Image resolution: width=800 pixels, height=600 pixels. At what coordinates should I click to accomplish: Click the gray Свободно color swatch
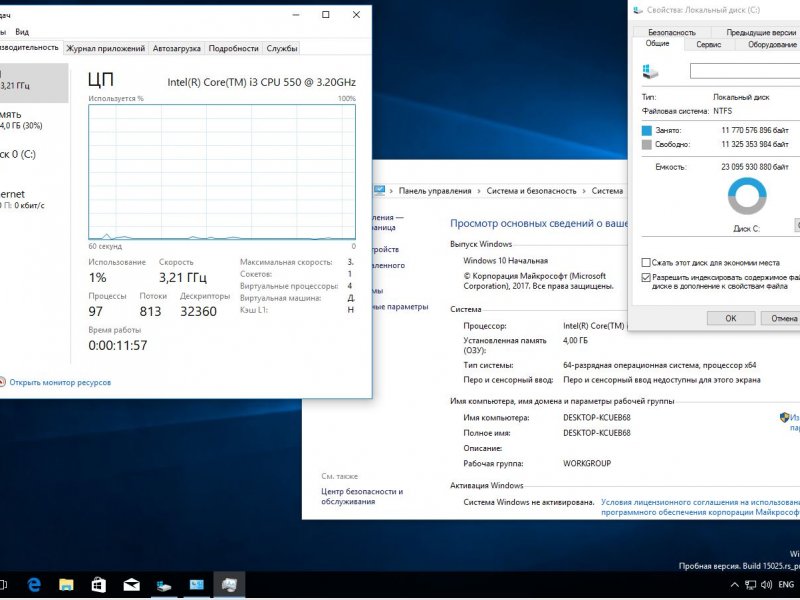[646, 145]
